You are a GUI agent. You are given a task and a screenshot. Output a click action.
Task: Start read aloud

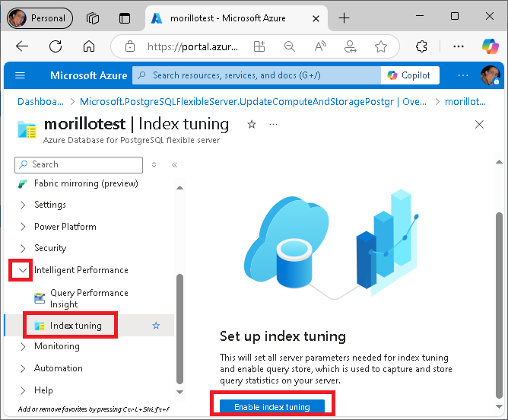pyautogui.click(x=320, y=46)
